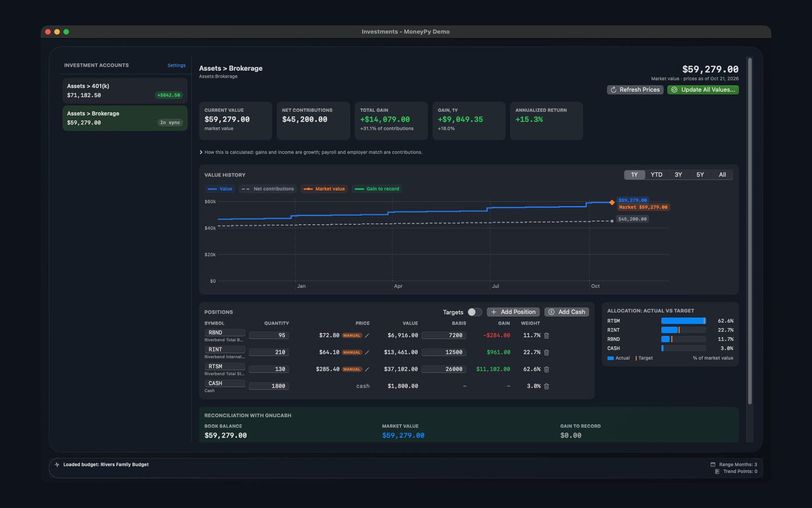Click the sparkle icon beside Loaded budget
Viewport: 812px width, 508px height.
(x=57, y=464)
